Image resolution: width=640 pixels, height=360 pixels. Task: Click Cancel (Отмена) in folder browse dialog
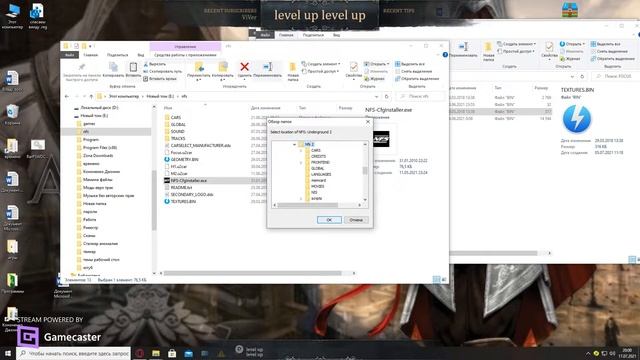(x=356, y=220)
